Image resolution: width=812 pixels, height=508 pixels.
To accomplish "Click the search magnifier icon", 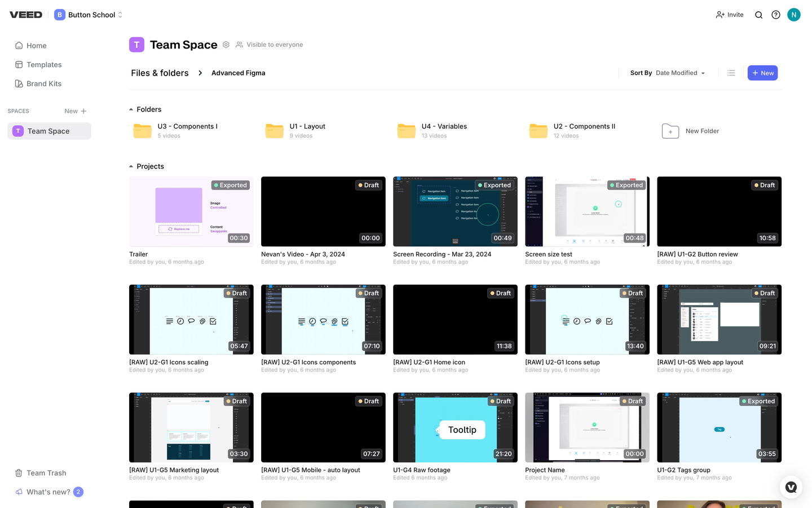I will pyautogui.click(x=758, y=15).
